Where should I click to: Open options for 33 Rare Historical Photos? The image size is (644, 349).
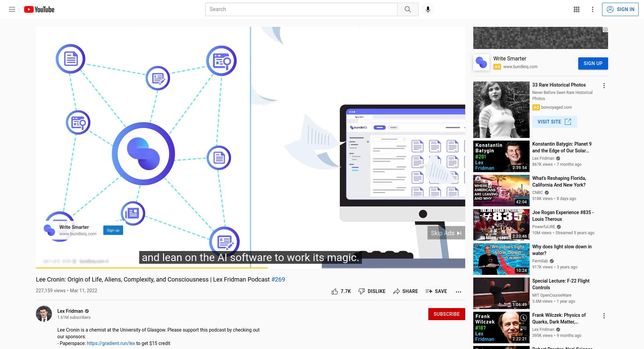click(604, 86)
